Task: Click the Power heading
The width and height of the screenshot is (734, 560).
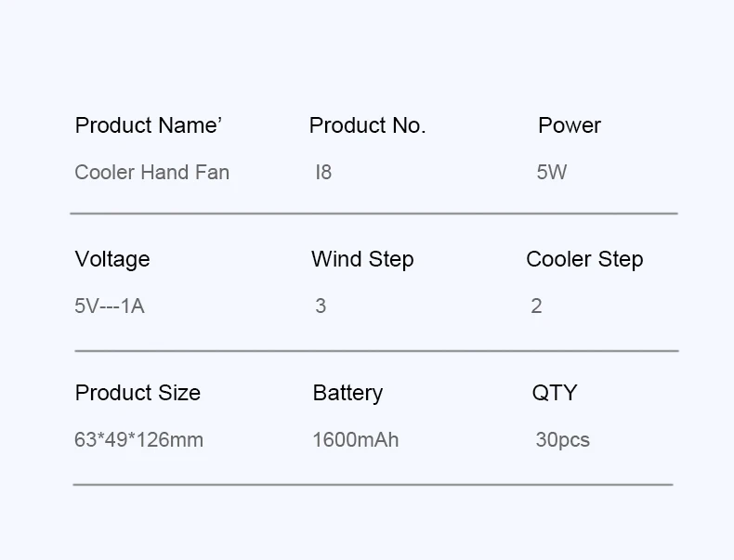Action: coord(570,125)
